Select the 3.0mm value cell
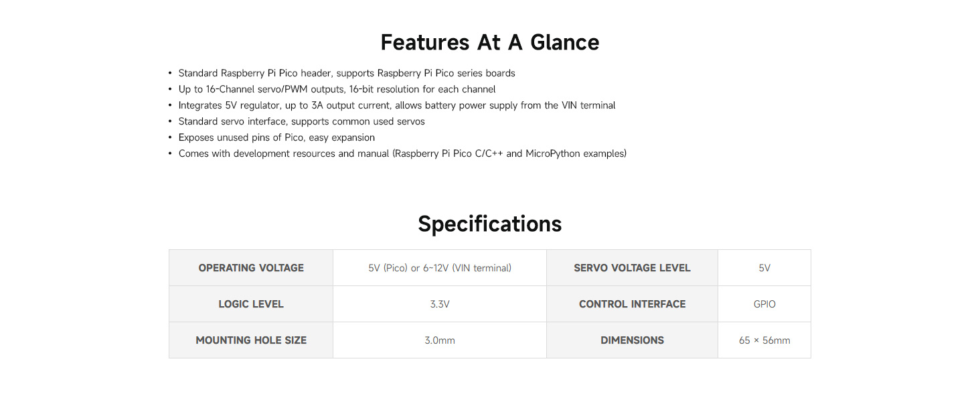The height and width of the screenshot is (402, 980). tap(440, 340)
